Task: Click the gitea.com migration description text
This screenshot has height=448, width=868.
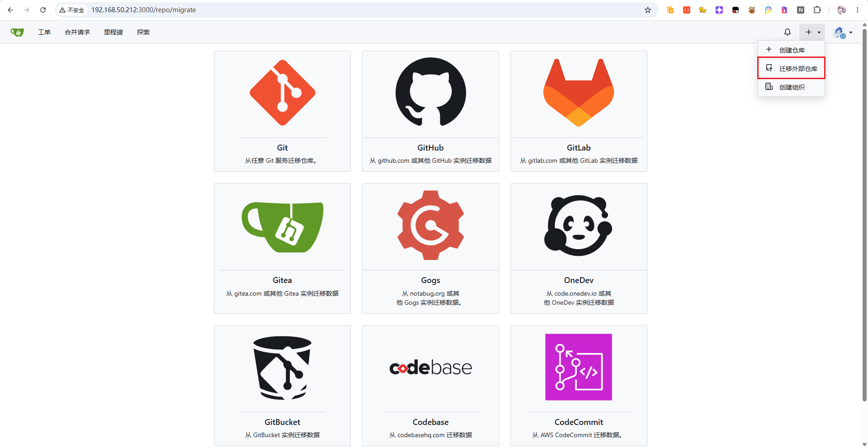Action: pos(283,293)
